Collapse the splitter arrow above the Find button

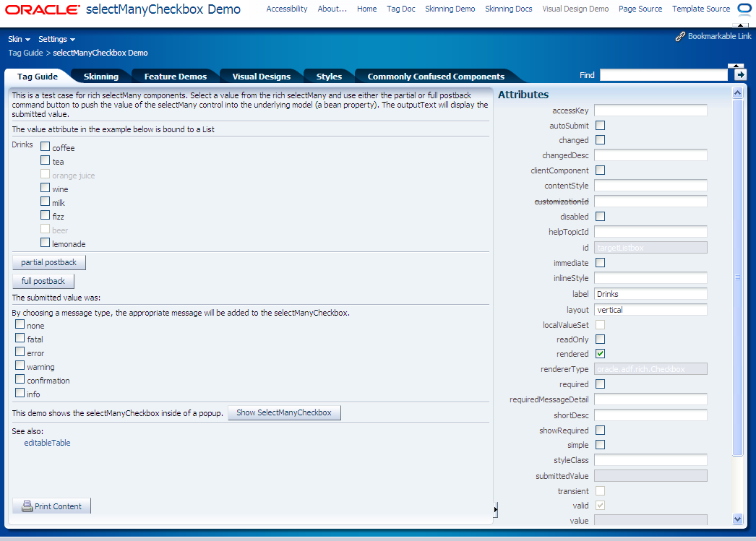point(736,66)
